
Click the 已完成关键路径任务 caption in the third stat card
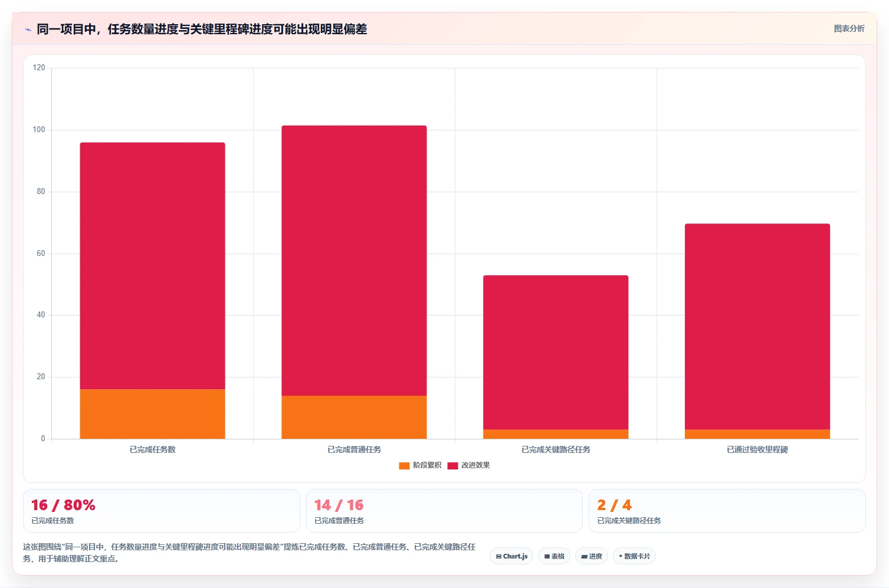click(629, 521)
